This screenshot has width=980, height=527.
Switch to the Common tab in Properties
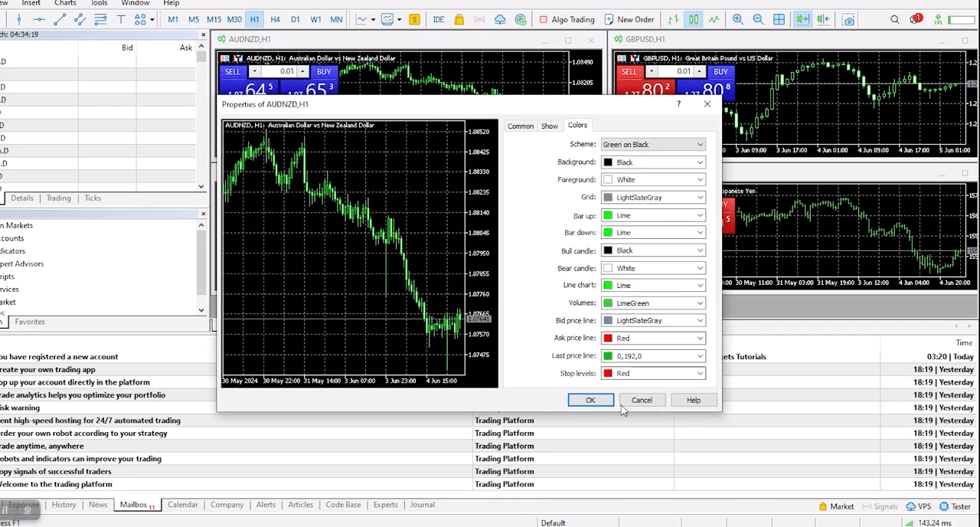pyautogui.click(x=520, y=126)
